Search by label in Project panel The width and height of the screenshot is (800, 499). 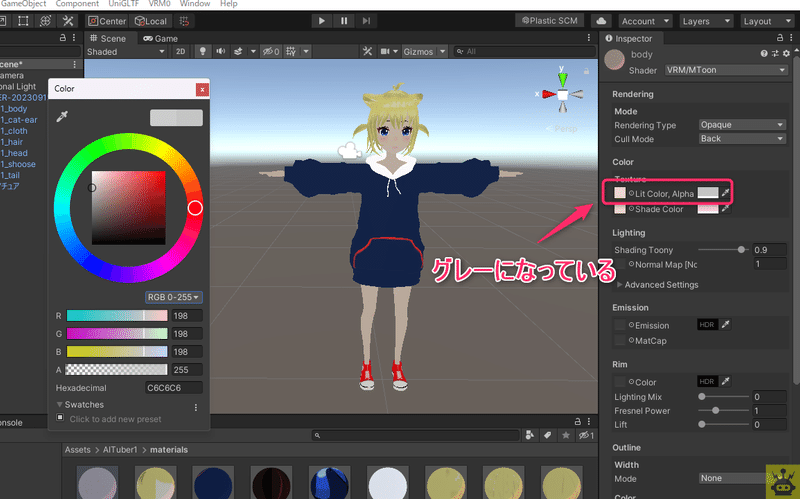point(547,435)
